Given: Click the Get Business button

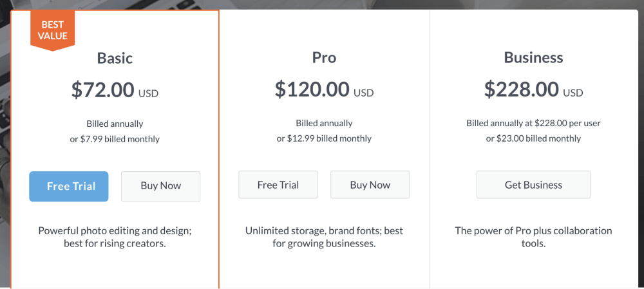Looking at the screenshot, I should pyautogui.click(x=533, y=185).
